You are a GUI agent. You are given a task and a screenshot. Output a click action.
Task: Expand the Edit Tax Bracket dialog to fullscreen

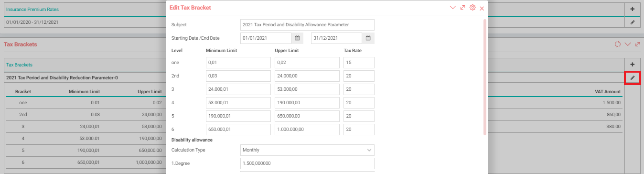click(462, 8)
